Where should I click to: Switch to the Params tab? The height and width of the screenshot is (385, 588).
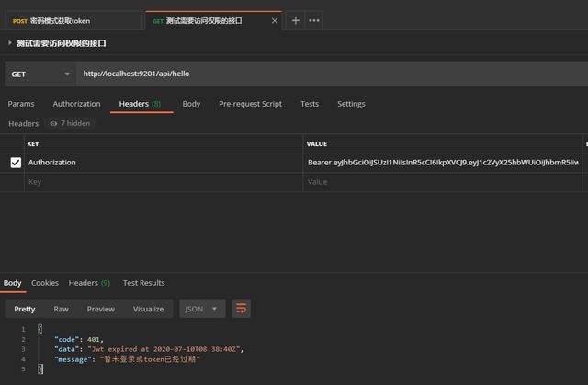pos(21,104)
